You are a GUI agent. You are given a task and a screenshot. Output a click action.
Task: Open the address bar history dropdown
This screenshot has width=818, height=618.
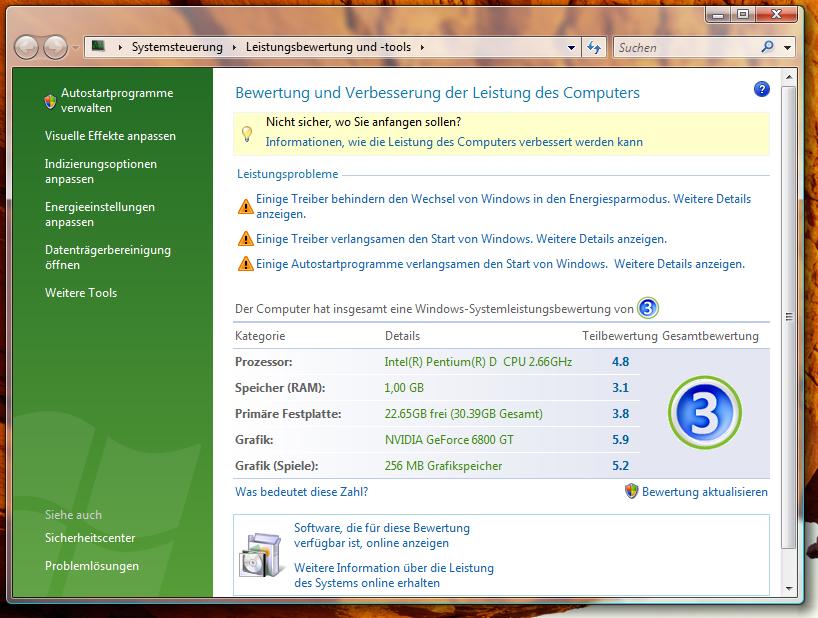tap(571, 47)
